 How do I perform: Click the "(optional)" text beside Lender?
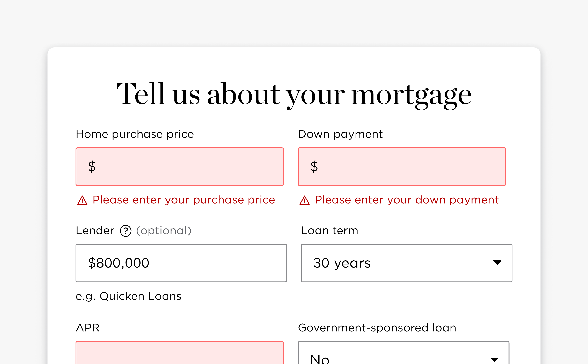click(x=164, y=231)
